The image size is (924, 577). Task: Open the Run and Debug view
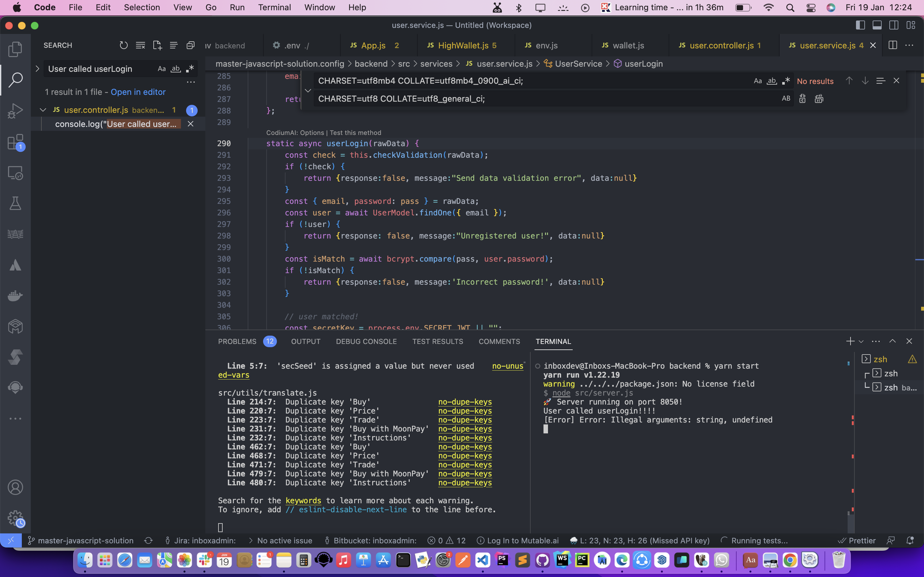point(15,111)
